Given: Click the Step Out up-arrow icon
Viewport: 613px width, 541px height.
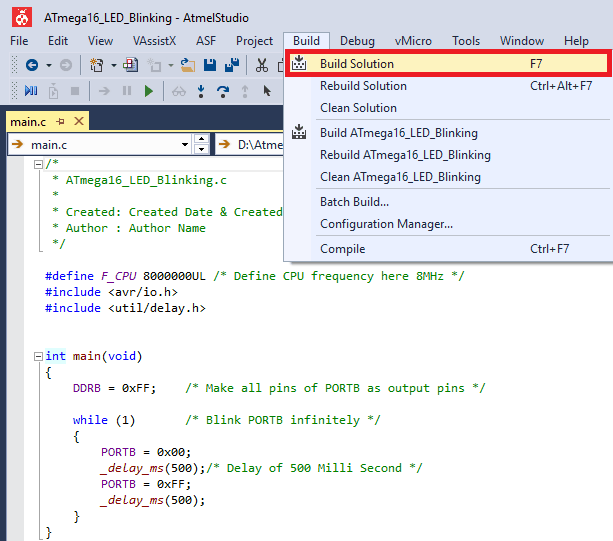Looking at the screenshot, I should click(x=245, y=91).
